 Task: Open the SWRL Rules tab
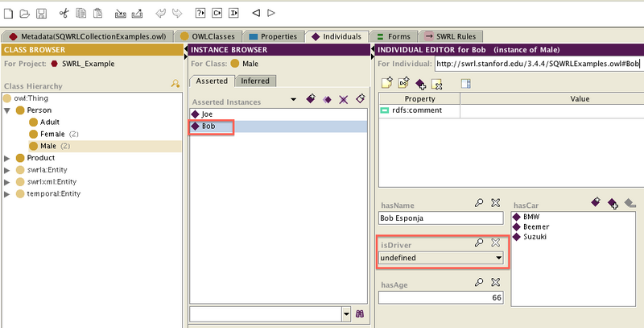[x=450, y=36]
